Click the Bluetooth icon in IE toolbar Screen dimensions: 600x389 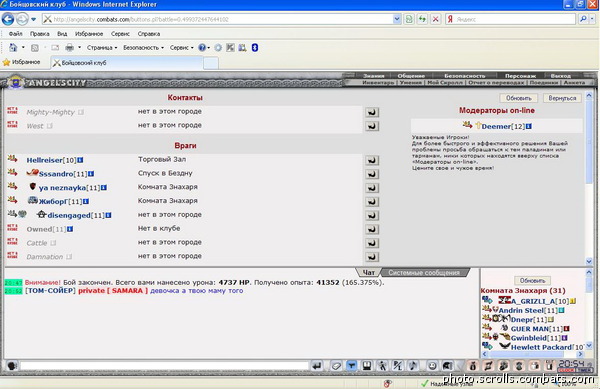(255, 47)
